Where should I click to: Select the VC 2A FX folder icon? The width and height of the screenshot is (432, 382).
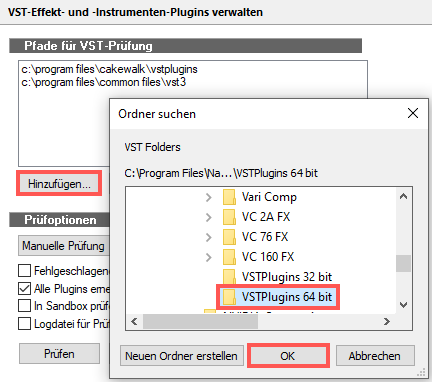click(x=229, y=217)
